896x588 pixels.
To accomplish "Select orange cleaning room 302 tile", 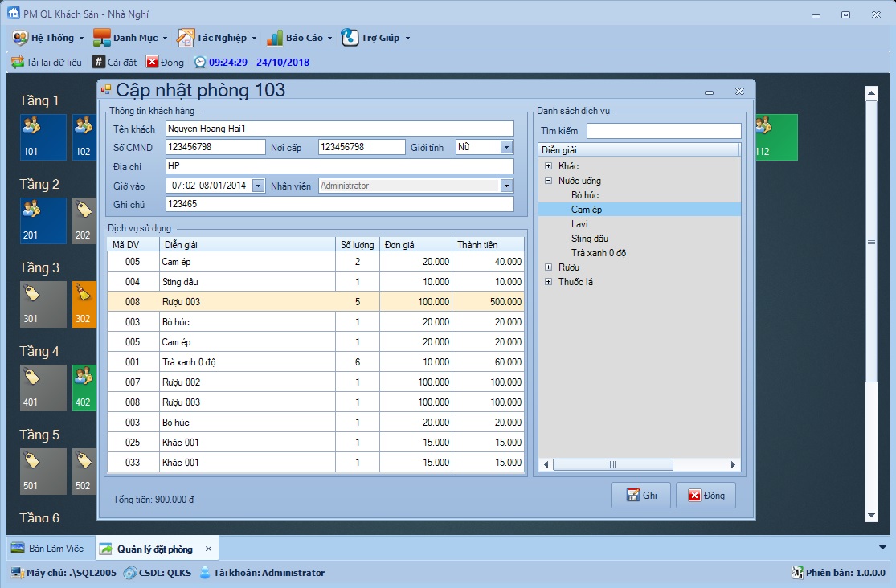I will (84, 303).
